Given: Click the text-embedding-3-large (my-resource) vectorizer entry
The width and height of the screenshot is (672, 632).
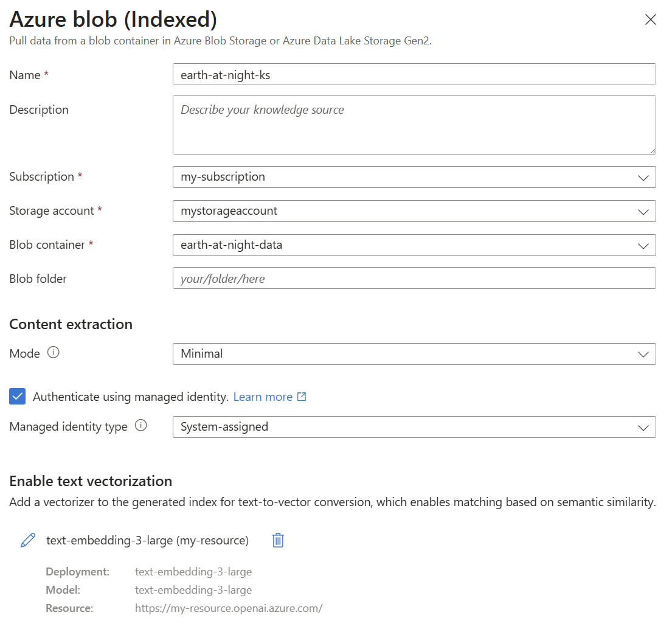Looking at the screenshot, I should coord(147,540).
